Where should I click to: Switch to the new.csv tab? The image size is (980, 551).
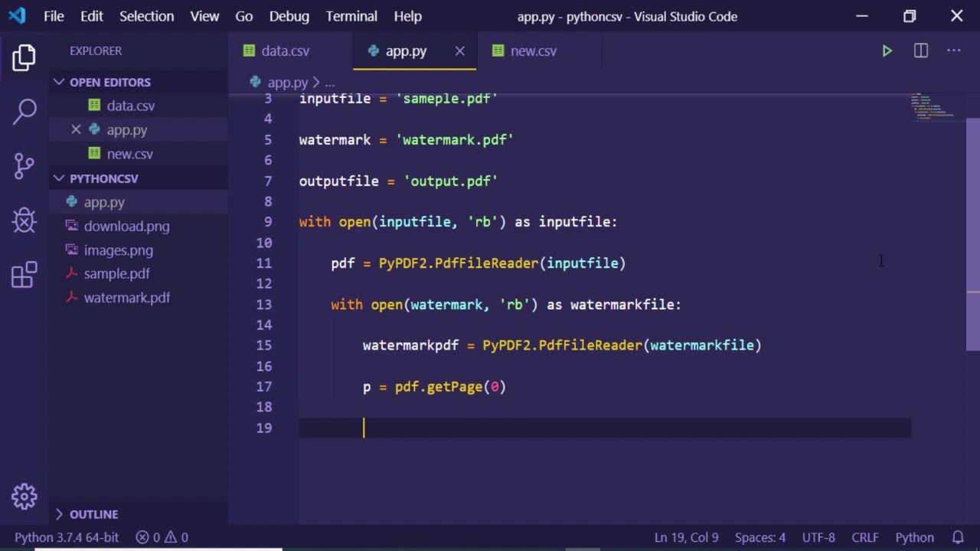533,51
